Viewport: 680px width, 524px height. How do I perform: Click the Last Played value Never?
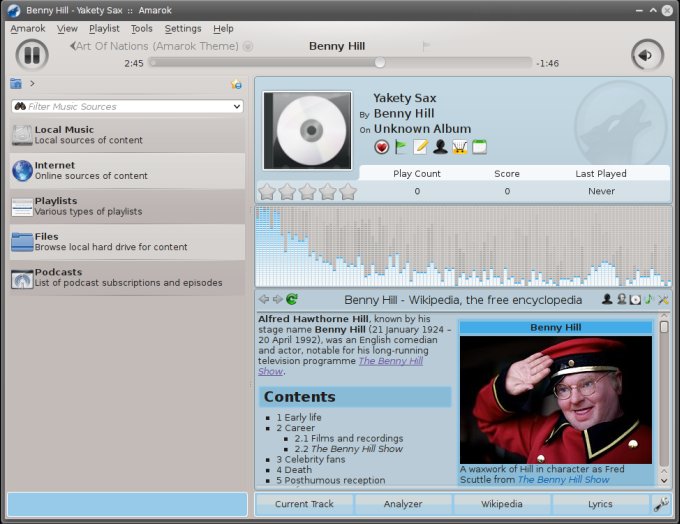pyautogui.click(x=602, y=191)
